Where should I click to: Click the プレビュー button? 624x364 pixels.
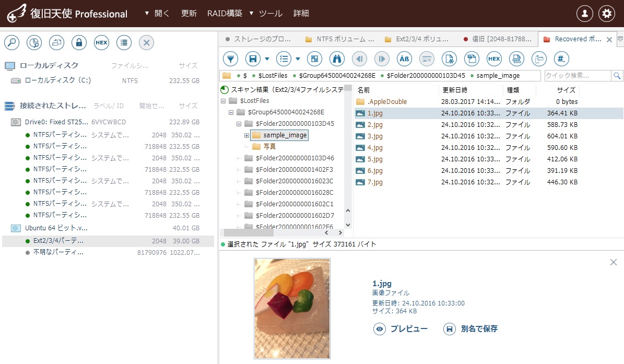click(401, 329)
